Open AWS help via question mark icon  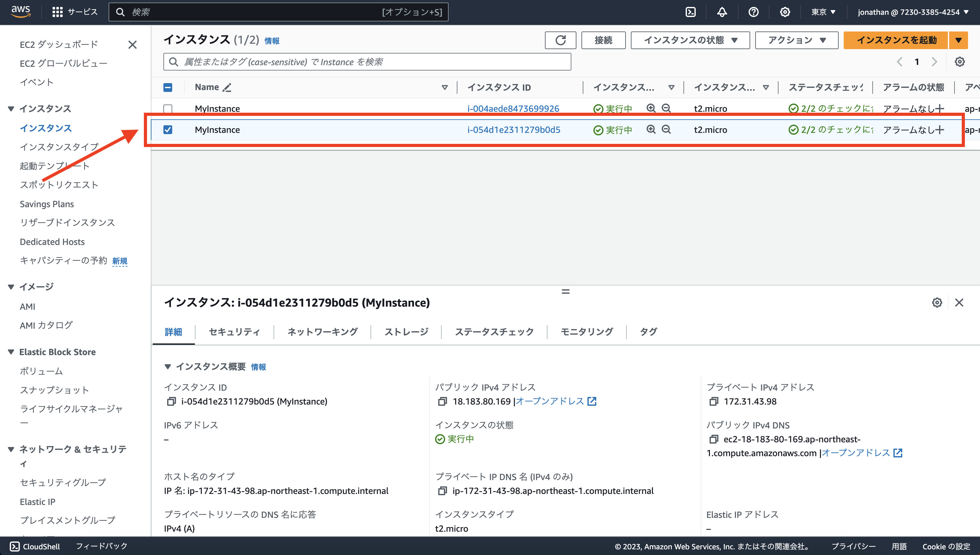coord(753,12)
